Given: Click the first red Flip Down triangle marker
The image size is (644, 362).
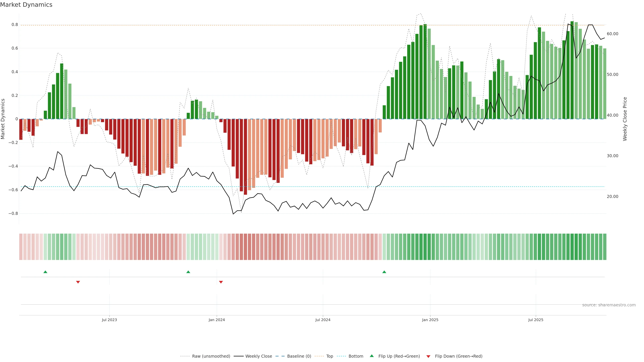Looking at the screenshot, I should pos(78,282).
